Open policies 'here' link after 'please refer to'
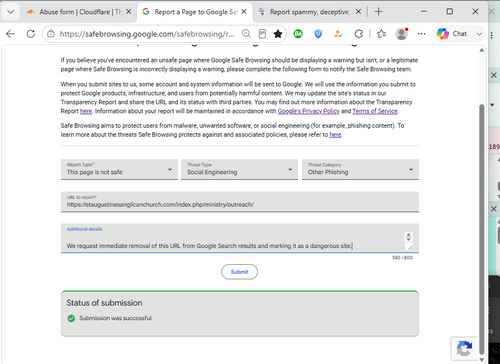 tap(335, 135)
